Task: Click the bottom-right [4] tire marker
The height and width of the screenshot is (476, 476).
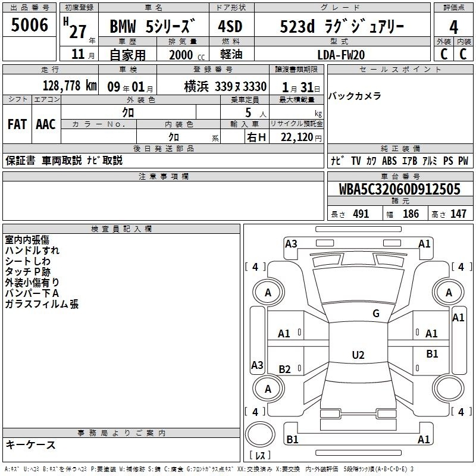Action: tap(460, 412)
